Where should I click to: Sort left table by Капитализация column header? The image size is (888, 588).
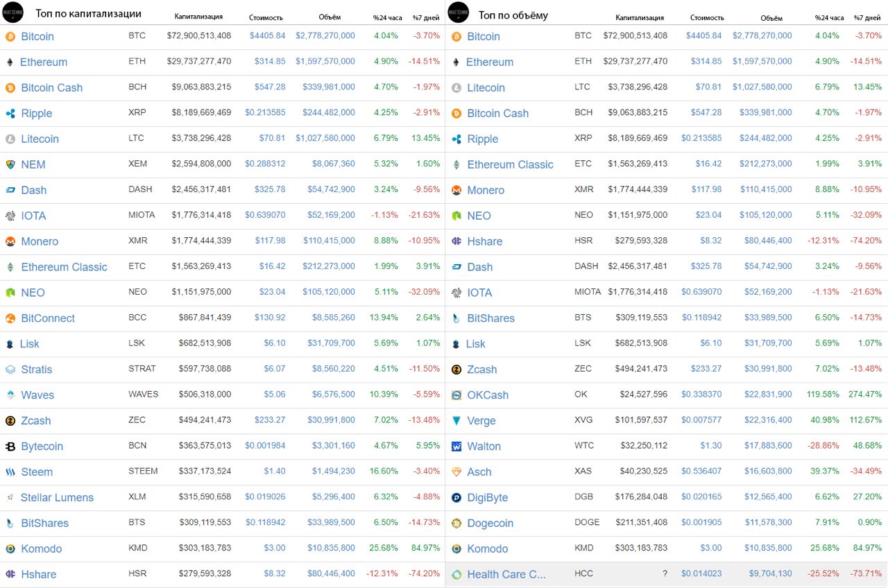[199, 17]
